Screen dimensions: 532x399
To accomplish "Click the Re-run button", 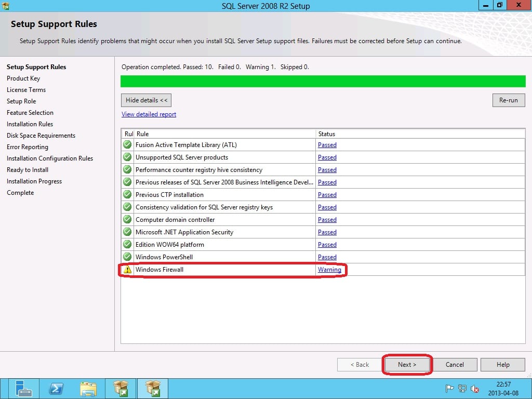I will (509, 100).
